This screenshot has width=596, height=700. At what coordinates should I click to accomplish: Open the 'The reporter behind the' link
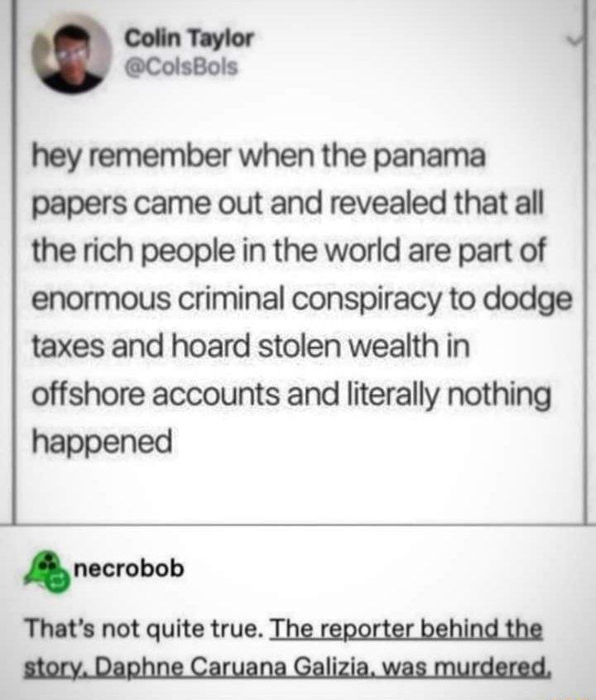click(x=406, y=629)
